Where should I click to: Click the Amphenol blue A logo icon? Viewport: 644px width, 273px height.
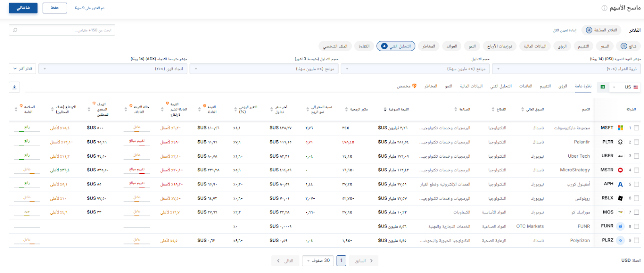coord(620,184)
